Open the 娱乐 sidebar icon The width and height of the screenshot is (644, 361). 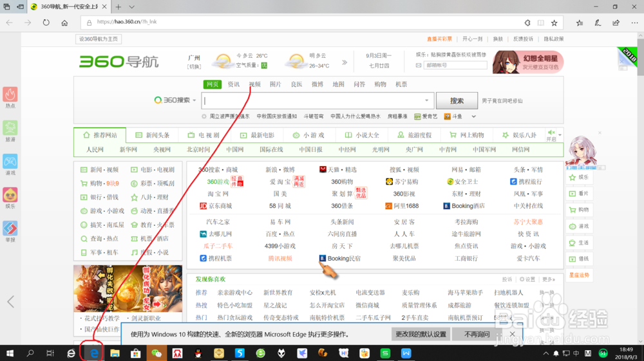pos(10,198)
